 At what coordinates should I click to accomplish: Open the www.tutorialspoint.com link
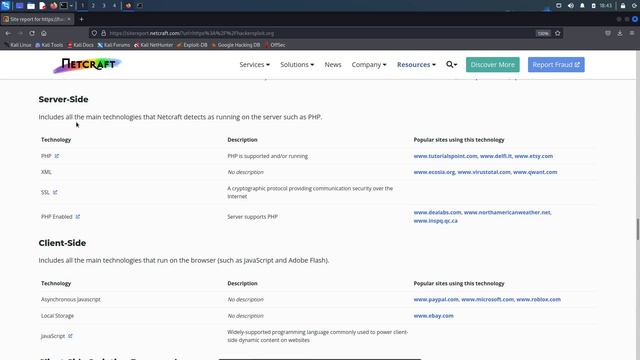pos(445,156)
